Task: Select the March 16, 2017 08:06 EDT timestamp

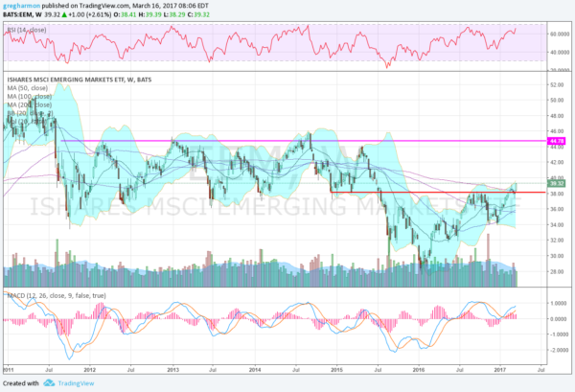Action: (x=170, y=6)
